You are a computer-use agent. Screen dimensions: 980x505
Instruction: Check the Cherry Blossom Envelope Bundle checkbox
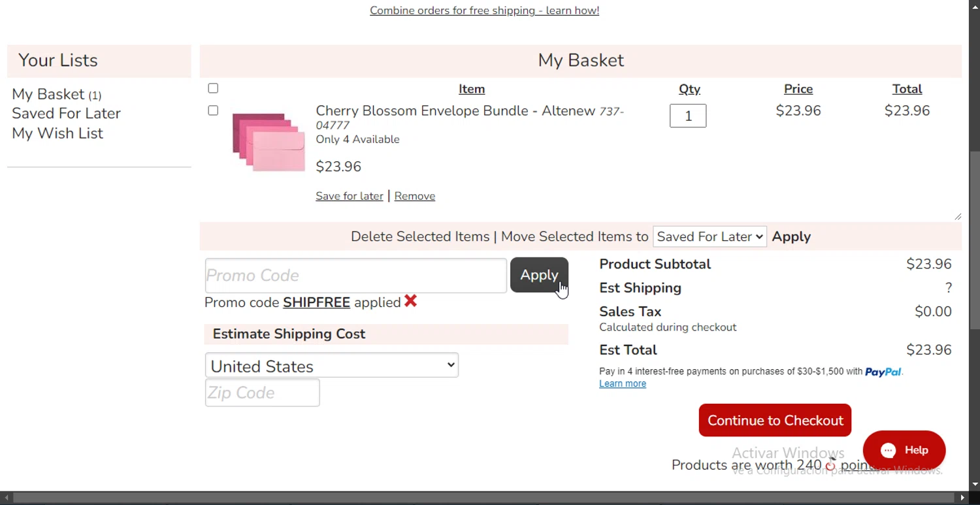pos(213,110)
